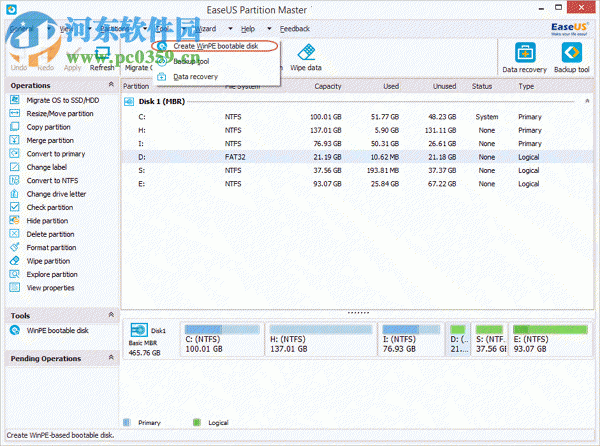
Task: Choose the Change drive letter icon
Action: pos(15,194)
